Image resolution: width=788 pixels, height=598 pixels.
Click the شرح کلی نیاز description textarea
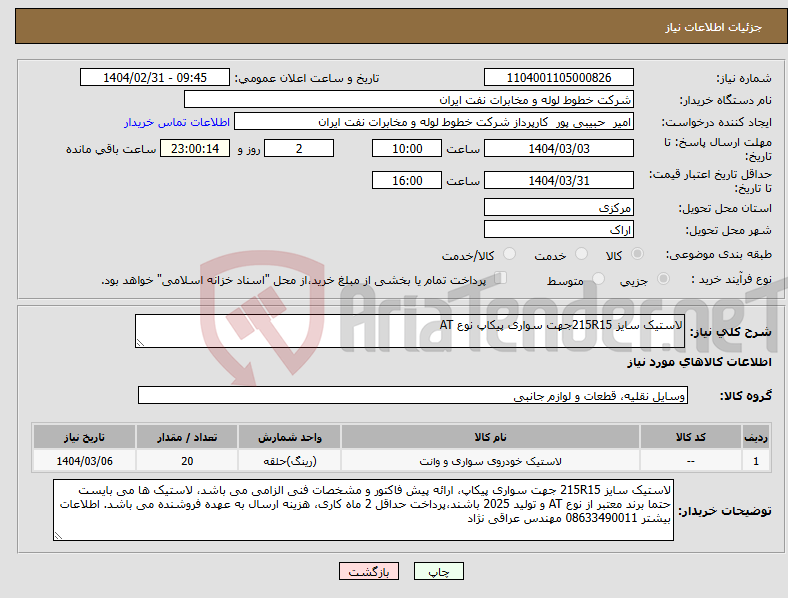[410, 331]
